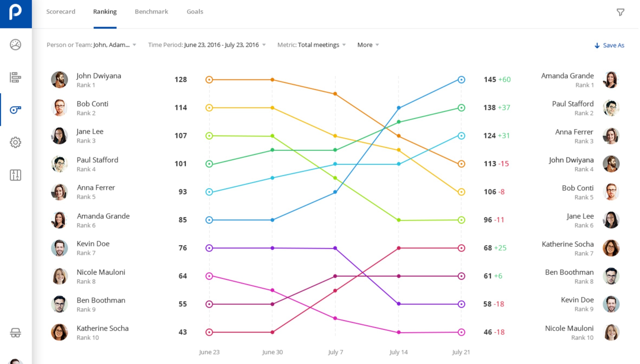Click the incognito hat-and-glasses sidebar icon
This screenshot has height=364, width=640.
click(15, 333)
